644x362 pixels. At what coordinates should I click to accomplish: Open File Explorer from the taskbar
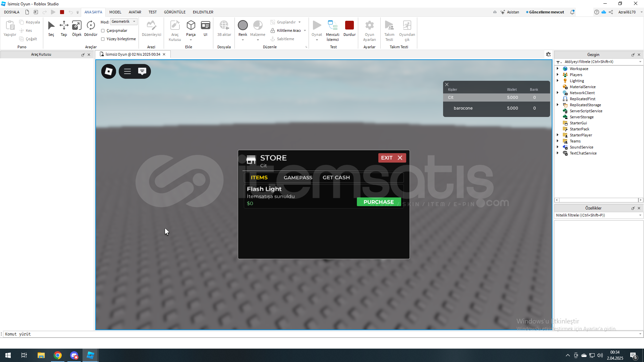tap(41, 355)
